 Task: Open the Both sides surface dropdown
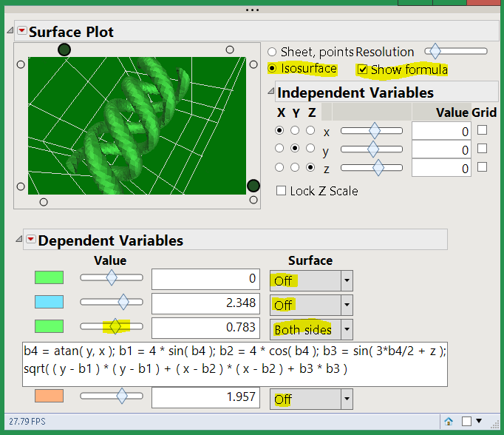point(311,329)
